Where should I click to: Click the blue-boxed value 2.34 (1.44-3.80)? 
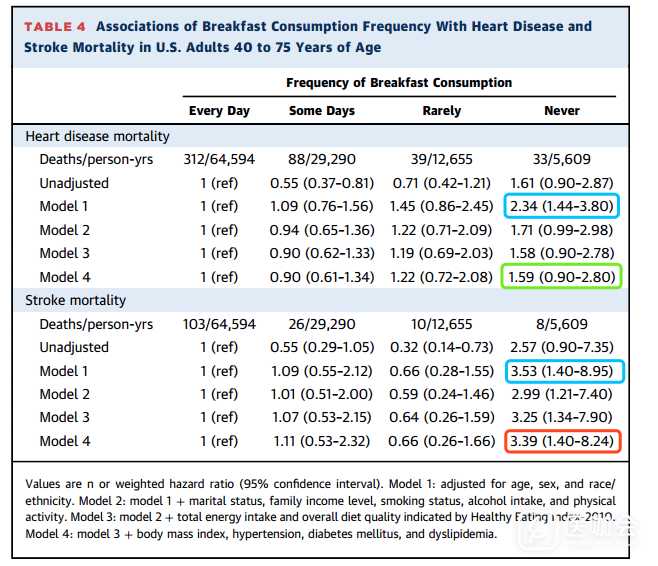pos(562,206)
